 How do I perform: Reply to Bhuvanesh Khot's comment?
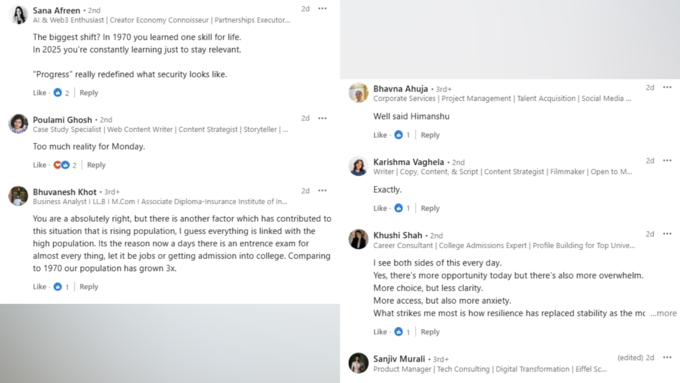click(89, 287)
